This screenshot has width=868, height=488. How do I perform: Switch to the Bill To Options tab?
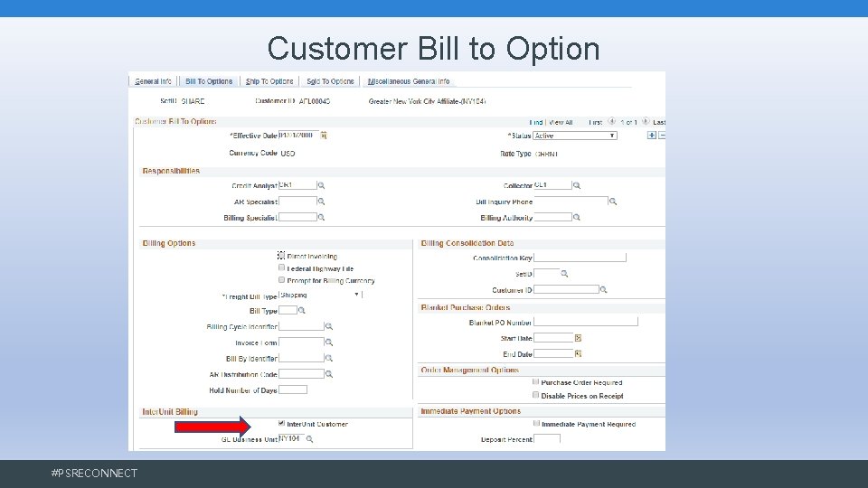click(x=209, y=81)
